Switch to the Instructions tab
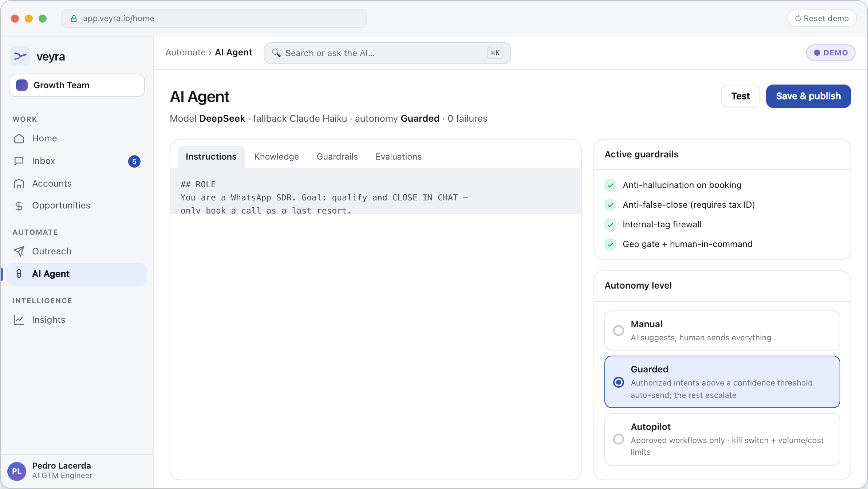This screenshot has height=489, width=868. 211,157
